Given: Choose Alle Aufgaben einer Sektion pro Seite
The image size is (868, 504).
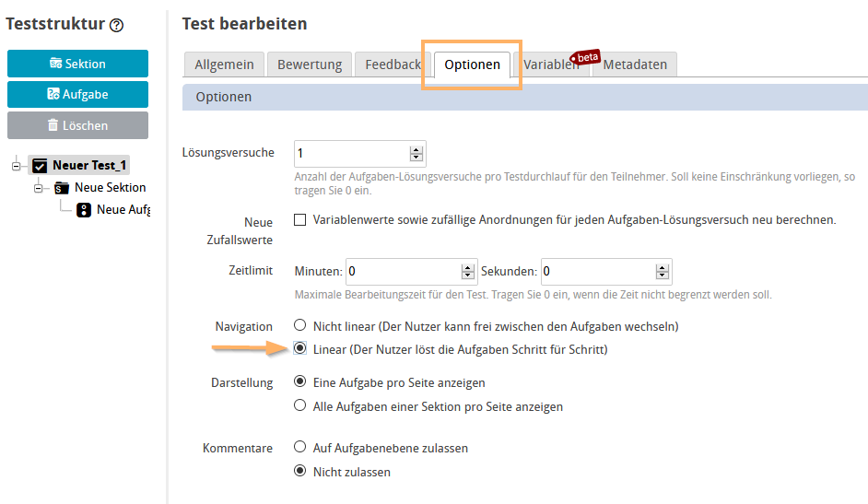Looking at the screenshot, I should (299, 405).
